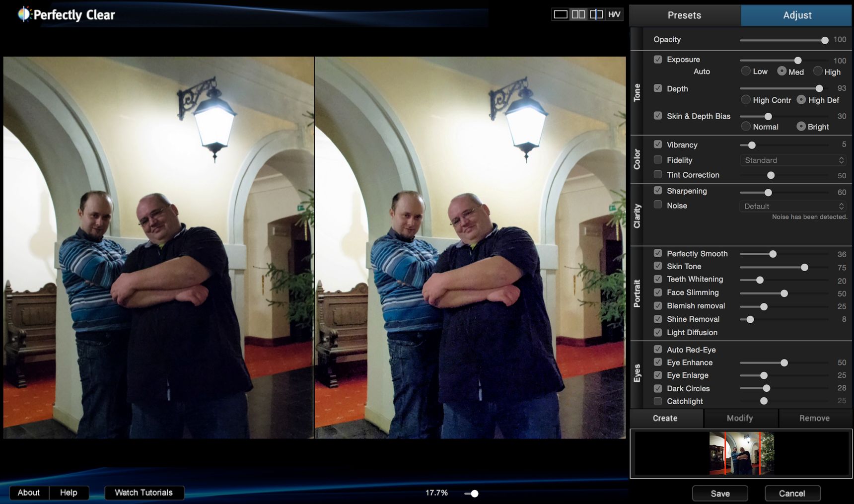The height and width of the screenshot is (504, 854).
Task: Open the Noise Default dropdown
Action: (x=792, y=206)
